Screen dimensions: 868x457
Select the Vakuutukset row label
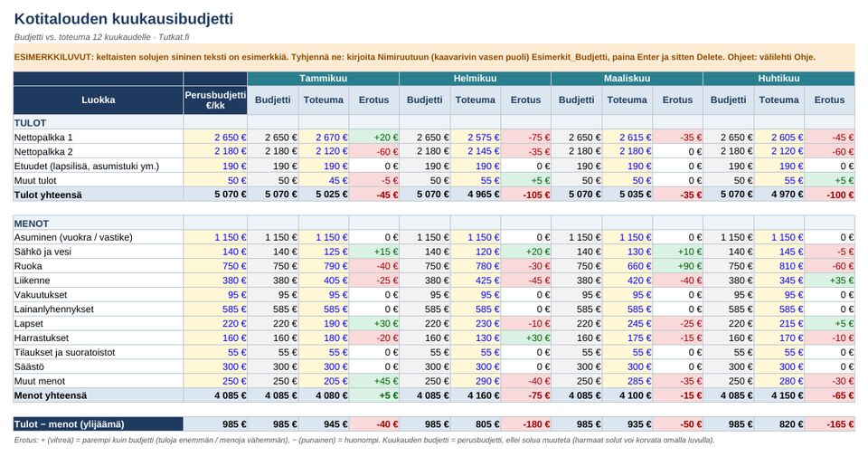99,295
